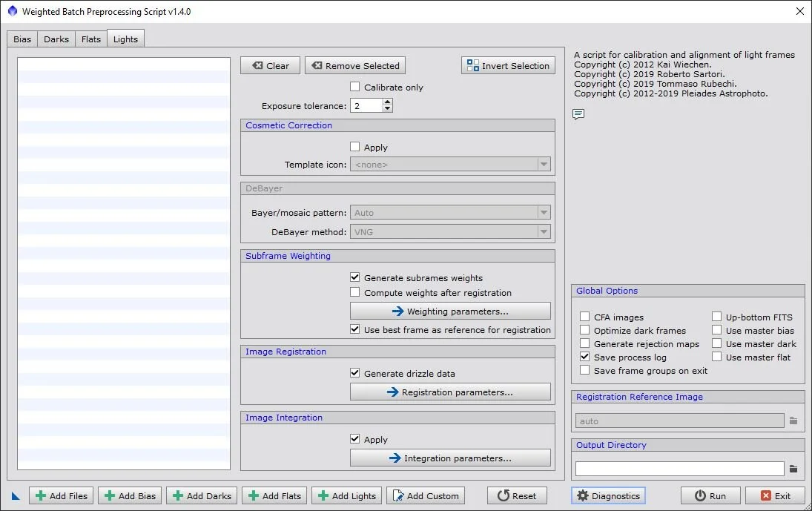Image resolution: width=812 pixels, height=511 pixels.
Task: Enable CFA images option
Action: click(584, 317)
